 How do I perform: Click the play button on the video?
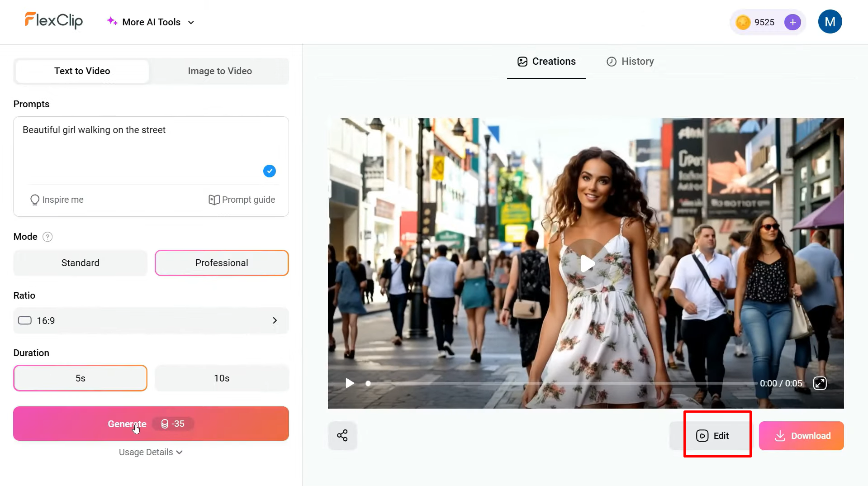[x=587, y=264]
